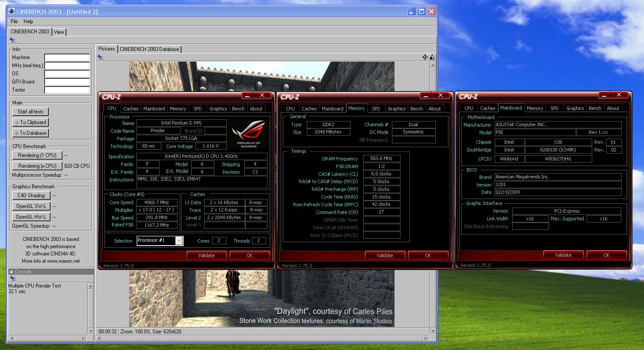This screenshot has width=644, height=350.
Task: Click the triangle icon beside the move cross
Action: (432, 57)
